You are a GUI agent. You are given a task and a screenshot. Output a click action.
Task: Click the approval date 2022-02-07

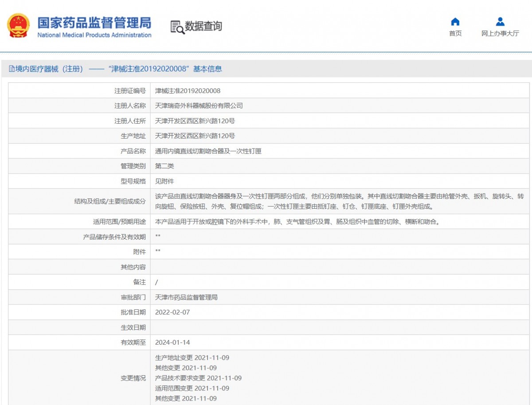(x=172, y=312)
